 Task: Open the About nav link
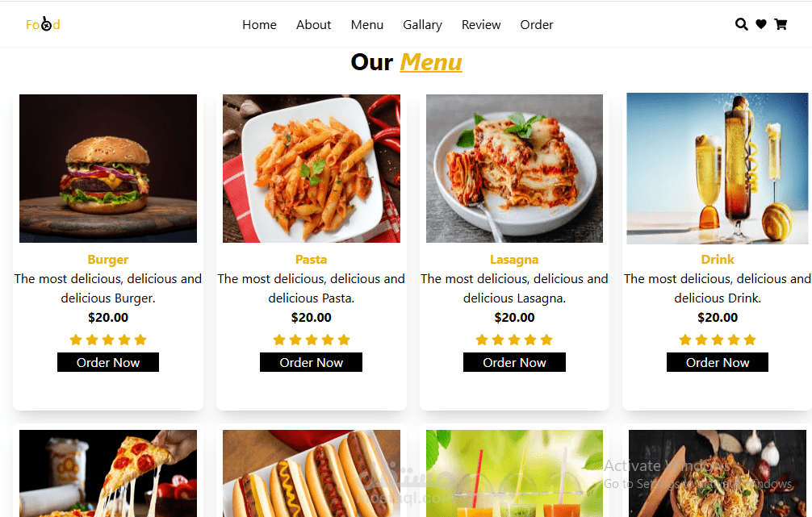[x=313, y=25]
